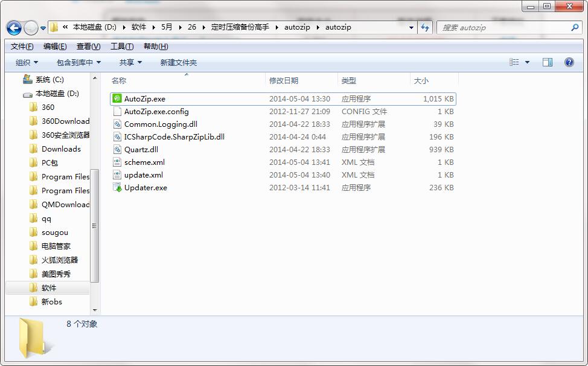Click the navigation tree scrollbar thumb
Screen dimensions: 588x366
(95, 225)
